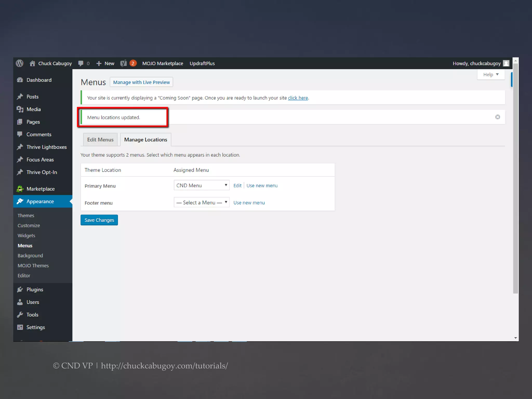Click the Comments icon in sidebar
The height and width of the screenshot is (399, 532).
20,134
